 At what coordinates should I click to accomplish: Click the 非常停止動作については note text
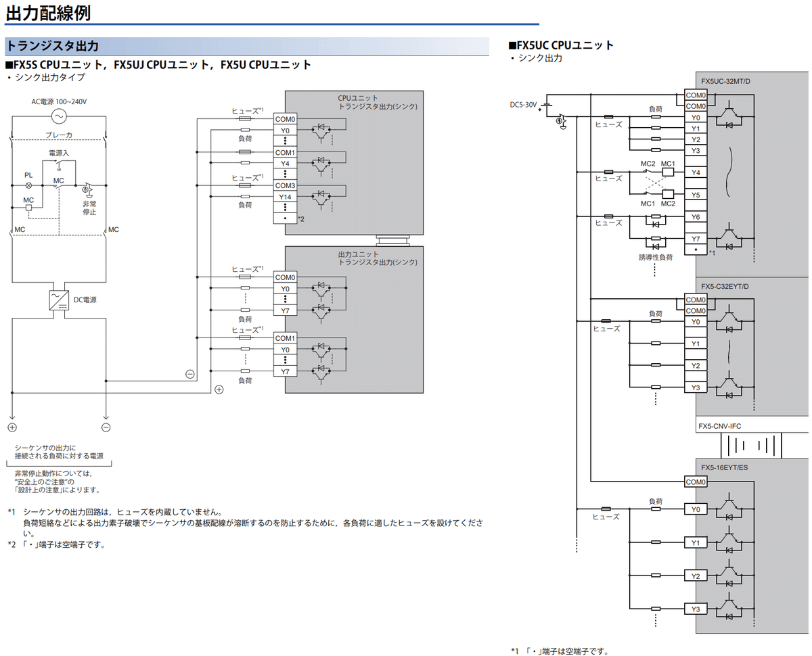(x=57, y=482)
